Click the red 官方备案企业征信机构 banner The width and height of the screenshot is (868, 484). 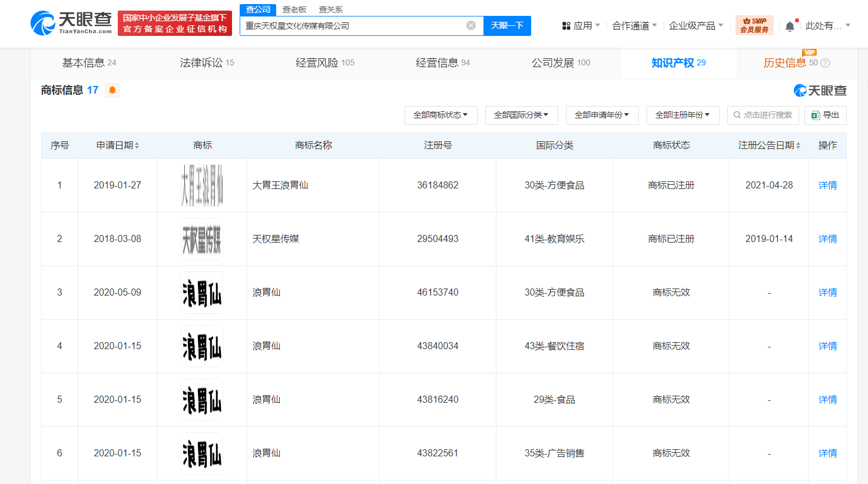(175, 24)
